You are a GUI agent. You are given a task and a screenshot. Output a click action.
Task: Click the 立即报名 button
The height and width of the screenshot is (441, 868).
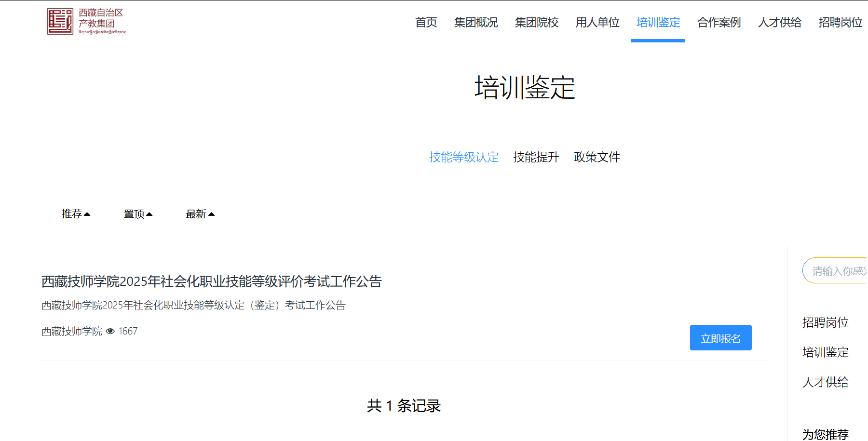coord(720,337)
